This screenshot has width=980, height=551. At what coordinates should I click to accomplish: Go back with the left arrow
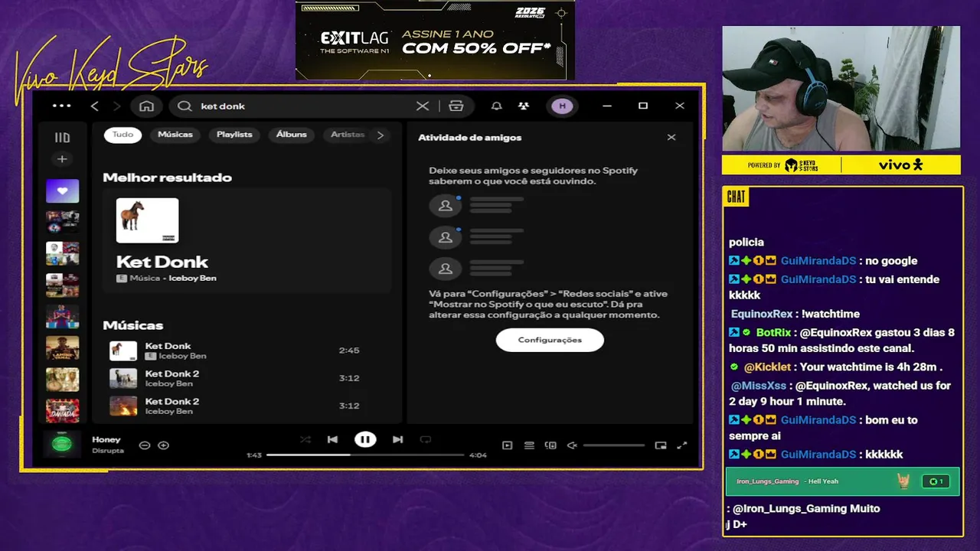tap(94, 106)
